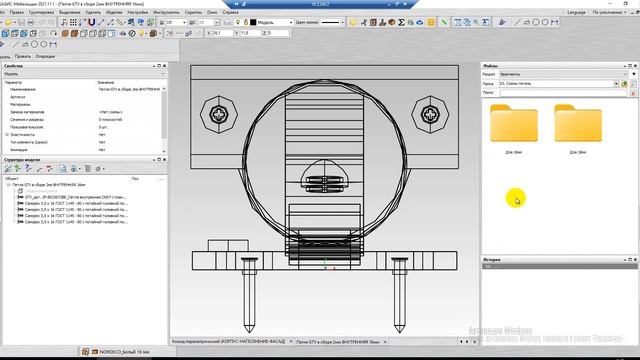
Task: Click the first brown shaded box icon
Action: click(x=65, y=33)
